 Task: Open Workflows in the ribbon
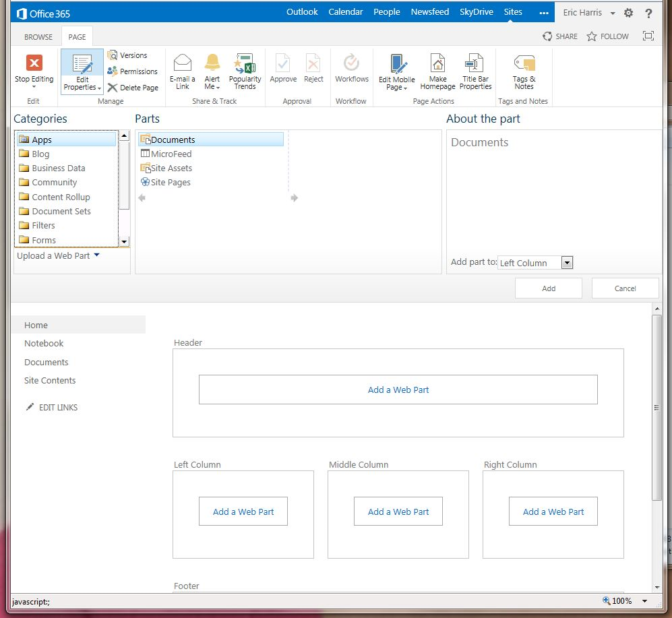351,68
